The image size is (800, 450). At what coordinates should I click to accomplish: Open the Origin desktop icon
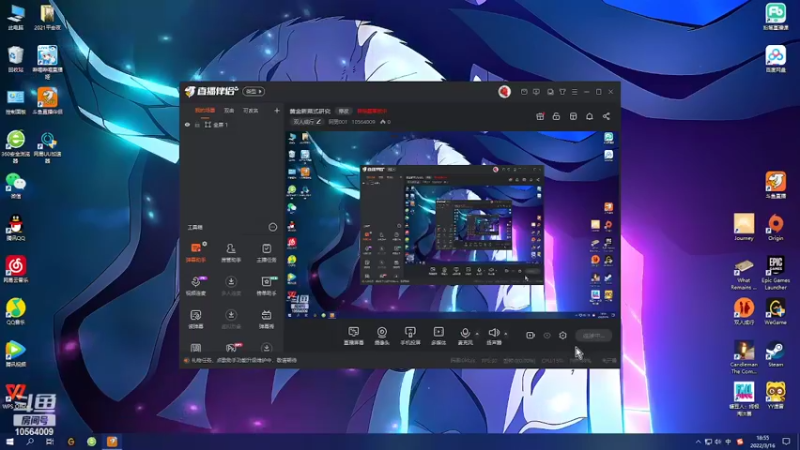776,227
